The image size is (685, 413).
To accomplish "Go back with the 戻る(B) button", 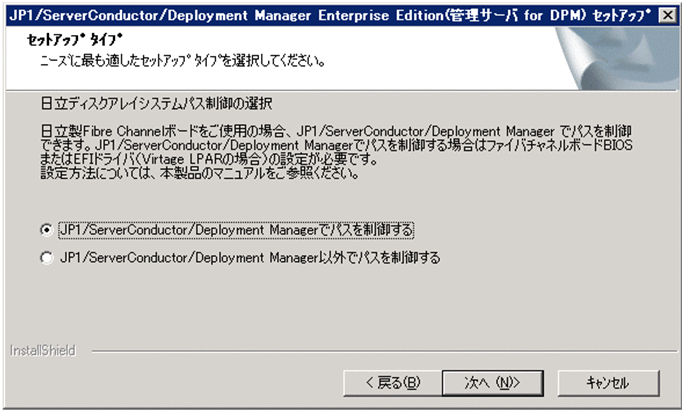I will coord(392,382).
